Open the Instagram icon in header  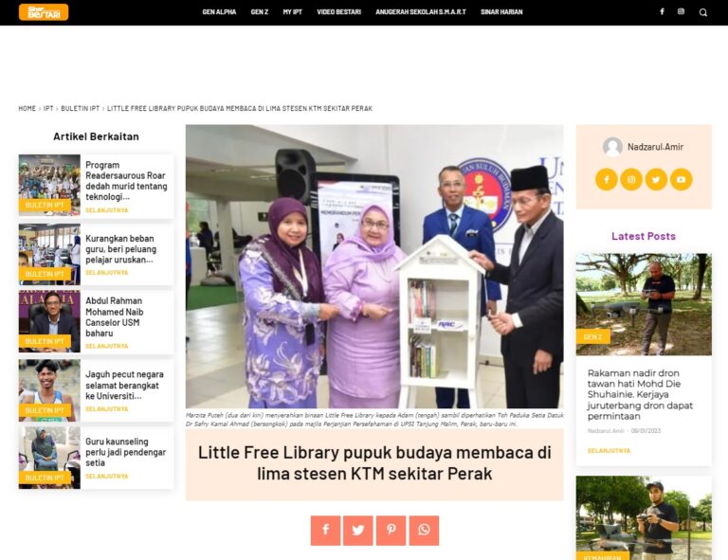pyautogui.click(x=681, y=11)
